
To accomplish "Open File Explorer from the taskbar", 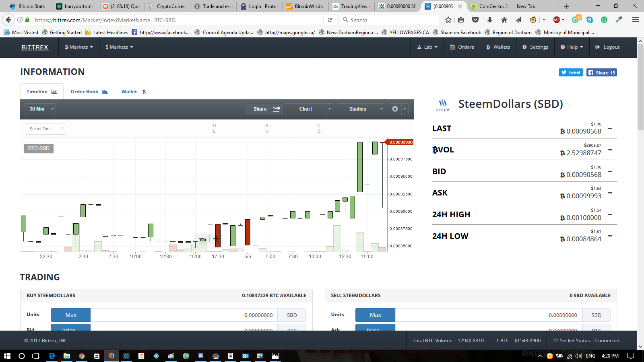I will click(67, 356).
